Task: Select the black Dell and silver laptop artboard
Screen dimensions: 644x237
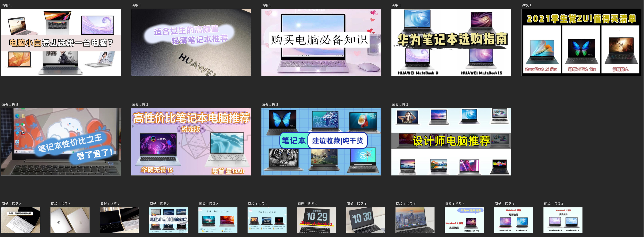Action: pyautogui.click(x=119, y=220)
